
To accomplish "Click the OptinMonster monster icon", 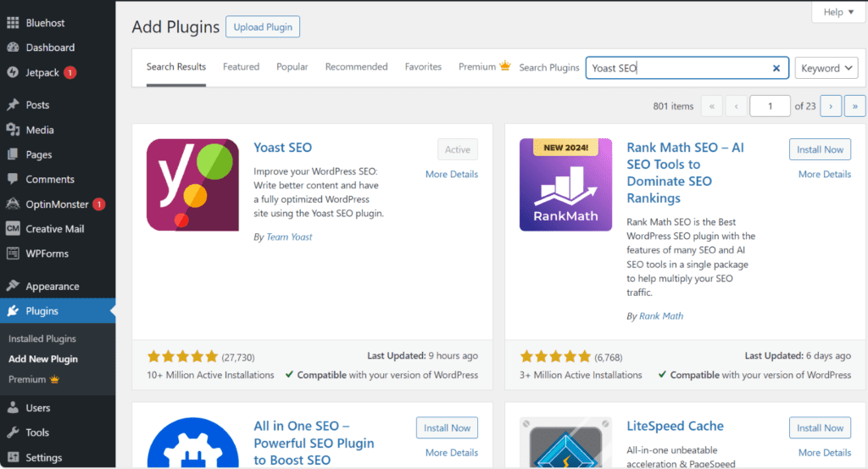I will pos(13,204).
